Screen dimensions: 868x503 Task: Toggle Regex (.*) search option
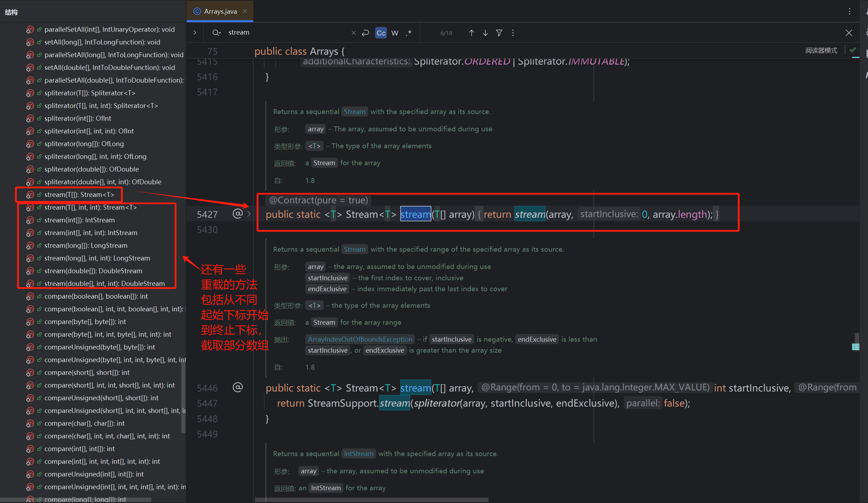pyautogui.click(x=409, y=33)
